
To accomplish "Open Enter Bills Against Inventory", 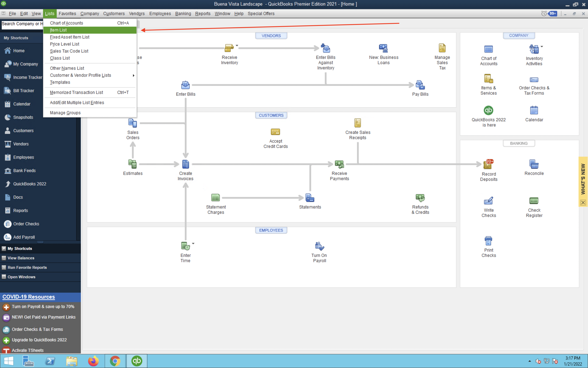I will [x=325, y=48].
